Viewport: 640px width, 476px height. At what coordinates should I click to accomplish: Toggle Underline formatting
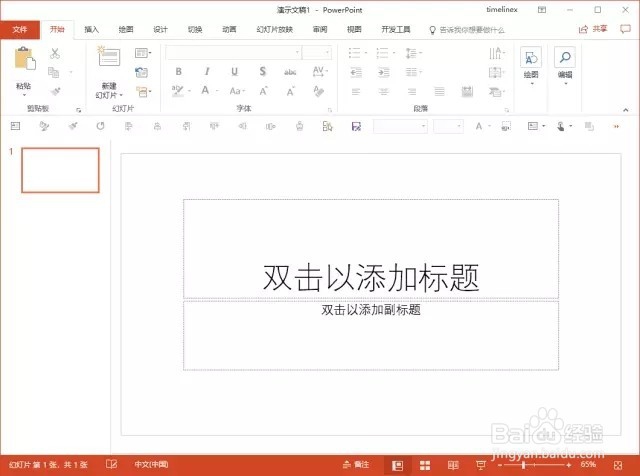[234, 71]
